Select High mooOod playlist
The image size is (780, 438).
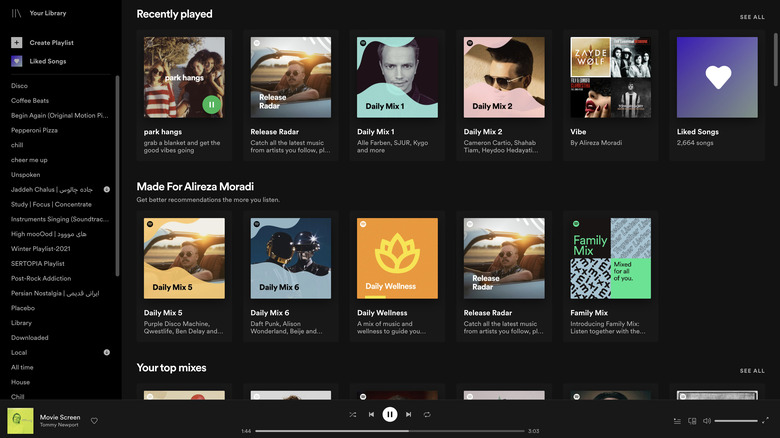coord(49,234)
